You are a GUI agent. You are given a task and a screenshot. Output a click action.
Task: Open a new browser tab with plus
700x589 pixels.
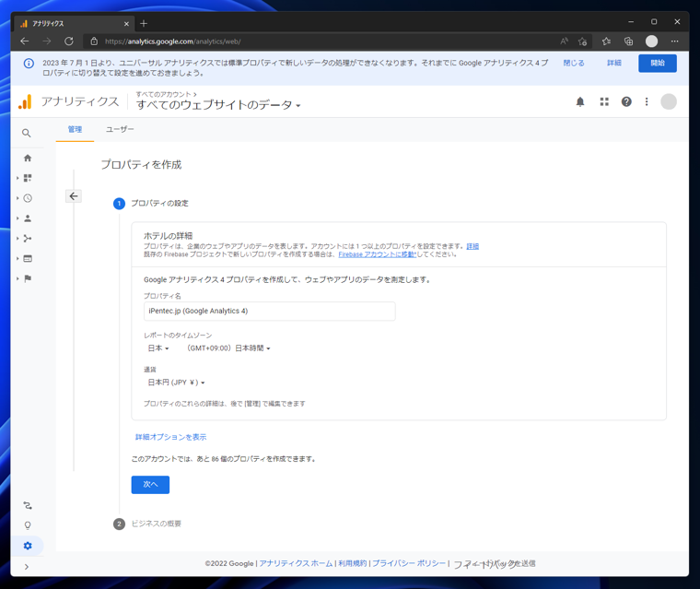pyautogui.click(x=144, y=23)
